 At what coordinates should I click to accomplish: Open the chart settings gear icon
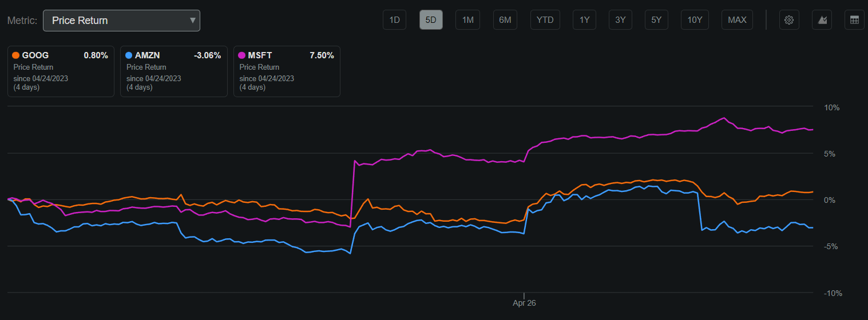click(x=789, y=20)
